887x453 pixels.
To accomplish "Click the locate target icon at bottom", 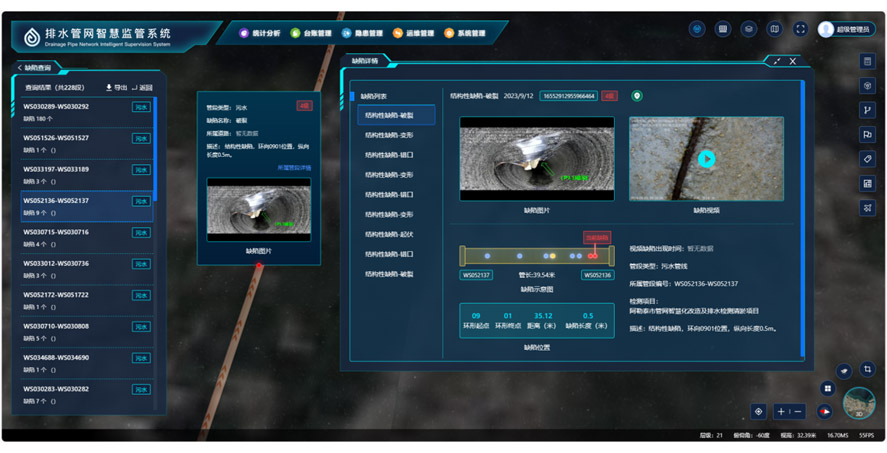I will 758,412.
